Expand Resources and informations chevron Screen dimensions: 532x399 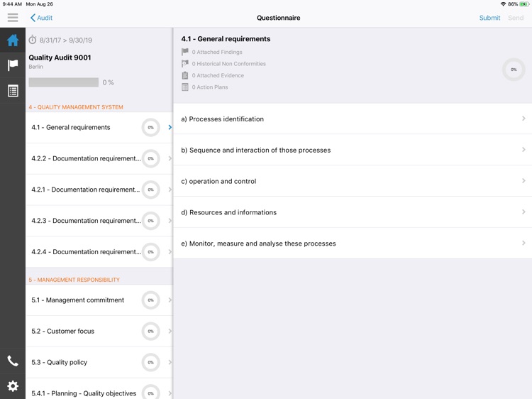523,212
